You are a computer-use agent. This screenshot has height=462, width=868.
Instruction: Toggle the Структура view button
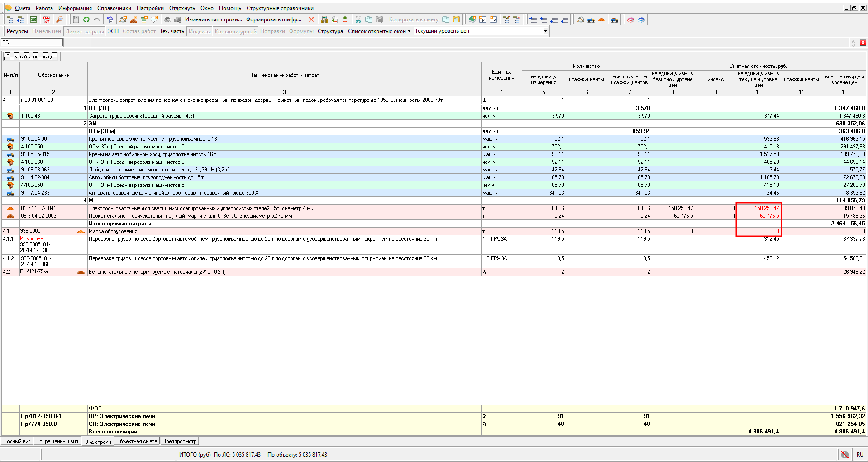[330, 31]
